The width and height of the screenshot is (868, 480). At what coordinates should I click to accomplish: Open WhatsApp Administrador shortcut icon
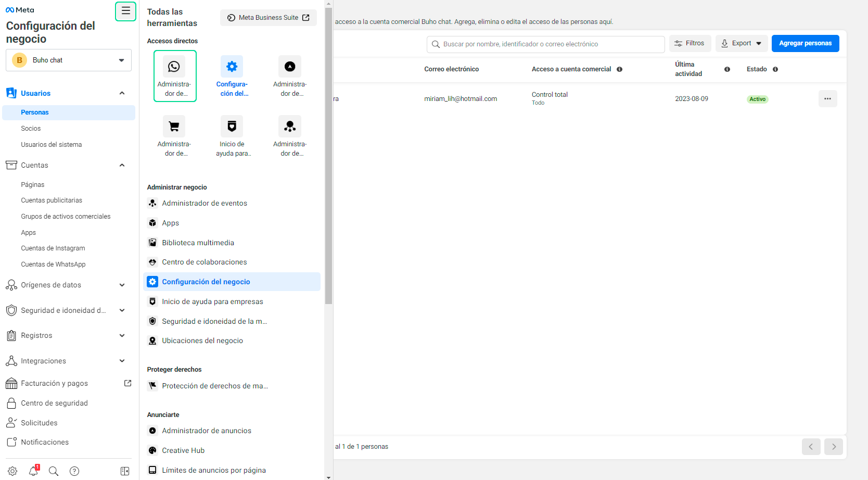174,67
